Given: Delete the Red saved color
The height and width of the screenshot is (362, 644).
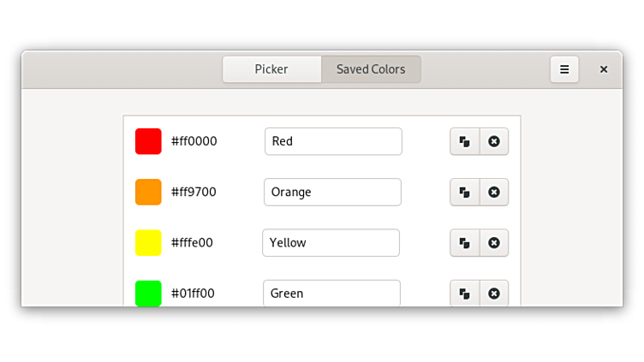Looking at the screenshot, I should (494, 141).
